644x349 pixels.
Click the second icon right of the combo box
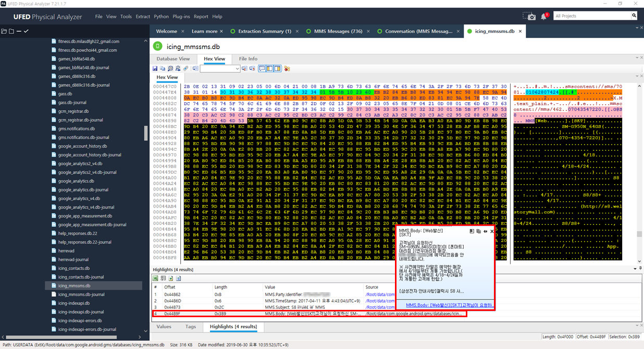pyautogui.click(x=253, y=68)
